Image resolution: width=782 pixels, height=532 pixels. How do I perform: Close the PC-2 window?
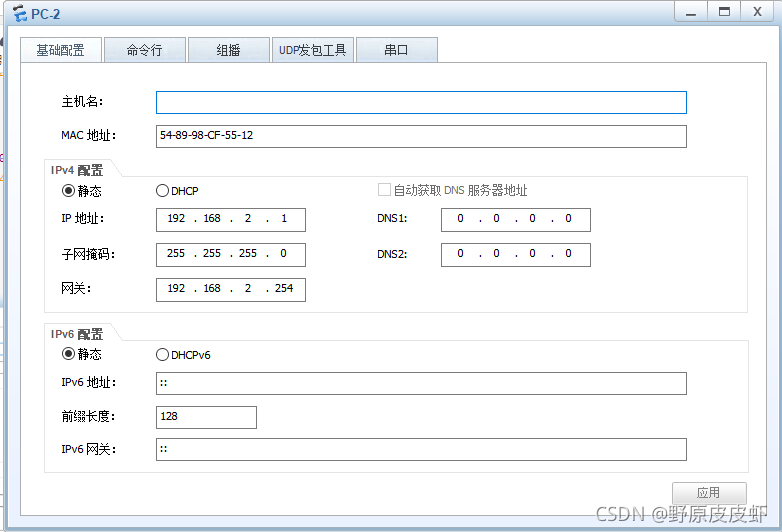tap(758, 11)
